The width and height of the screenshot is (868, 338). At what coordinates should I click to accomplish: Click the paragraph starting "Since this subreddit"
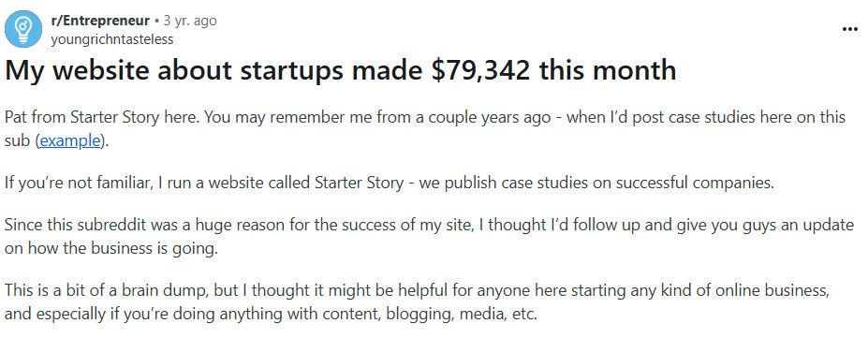[x=429, y=237]
